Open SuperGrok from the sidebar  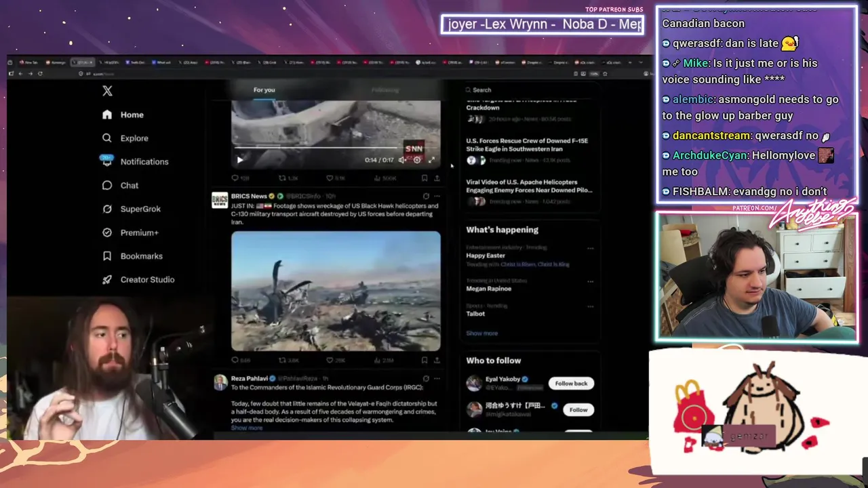(132, 209)
